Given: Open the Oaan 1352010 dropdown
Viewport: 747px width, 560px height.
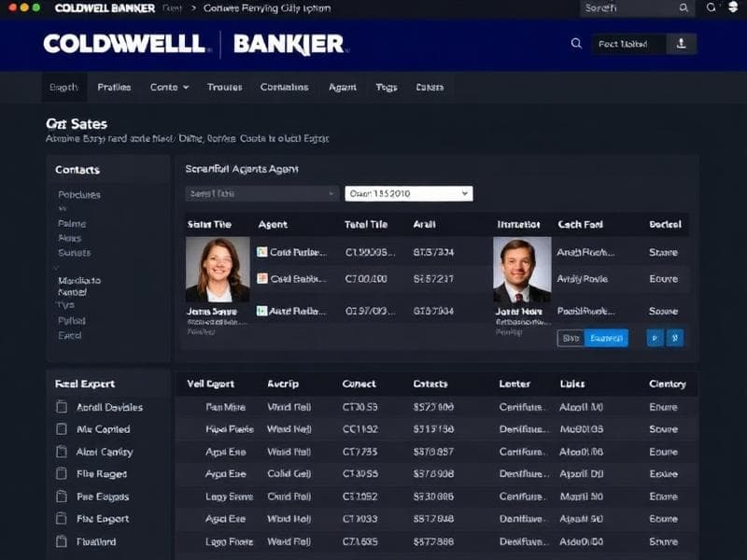Looking at the screenshot, I should (x=409, y=193).
